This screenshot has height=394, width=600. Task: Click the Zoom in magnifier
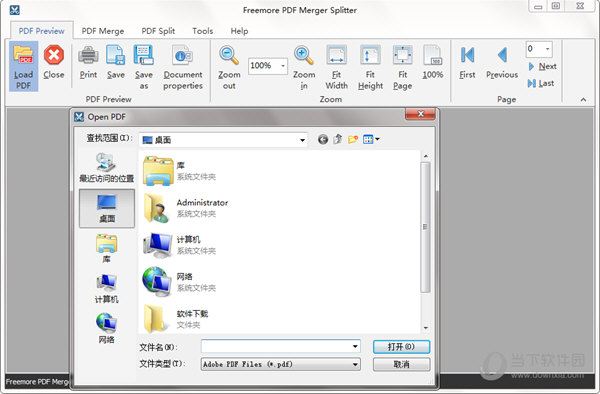click(x=304, y=67)
